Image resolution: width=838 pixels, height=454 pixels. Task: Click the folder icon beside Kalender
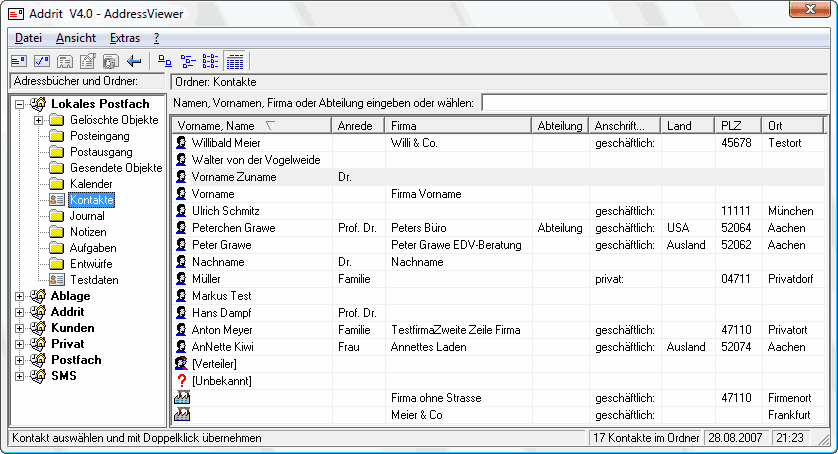57,184
